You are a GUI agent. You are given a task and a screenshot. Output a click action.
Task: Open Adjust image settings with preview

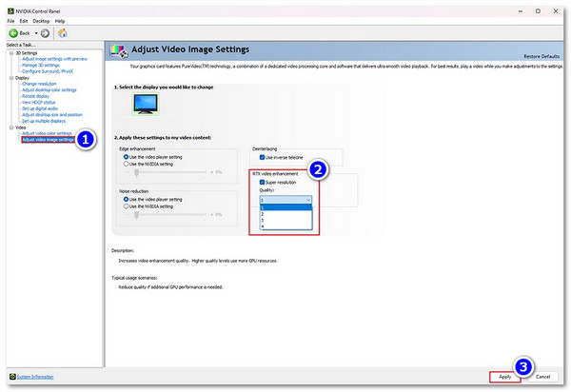click(54, 59)
